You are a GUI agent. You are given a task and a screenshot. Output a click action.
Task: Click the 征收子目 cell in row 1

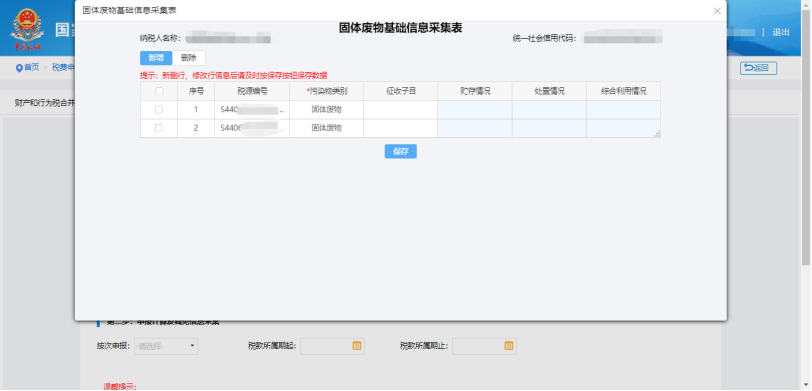[400, 110]
